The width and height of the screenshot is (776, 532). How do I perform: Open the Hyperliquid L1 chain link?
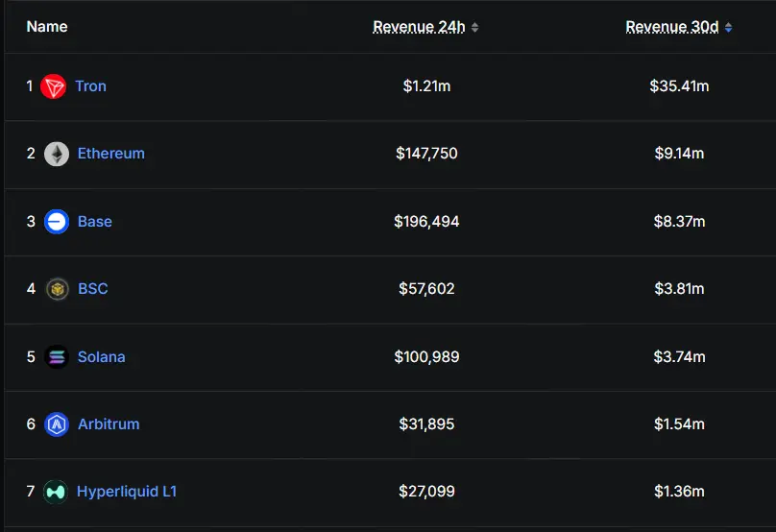tap(127, 492)
